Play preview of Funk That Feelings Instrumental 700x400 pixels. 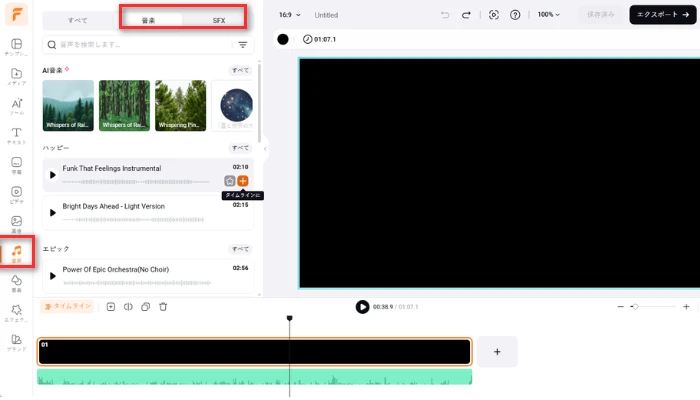tap(53, 175)
